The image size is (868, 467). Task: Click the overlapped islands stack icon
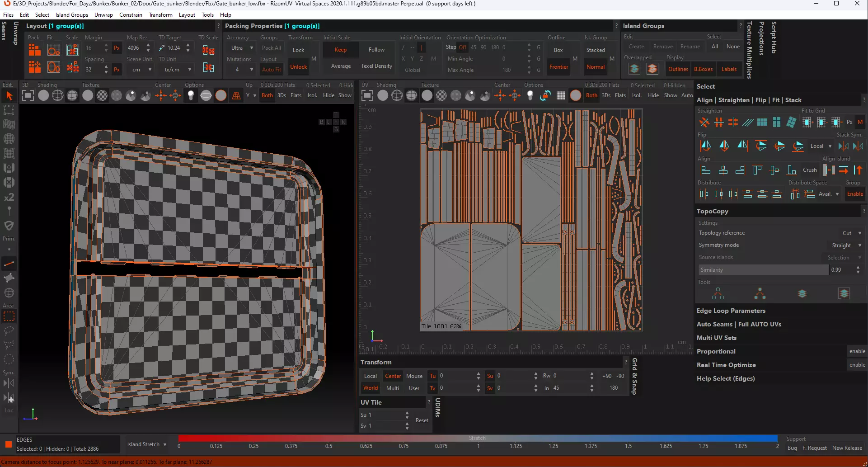tap(634, 69)
